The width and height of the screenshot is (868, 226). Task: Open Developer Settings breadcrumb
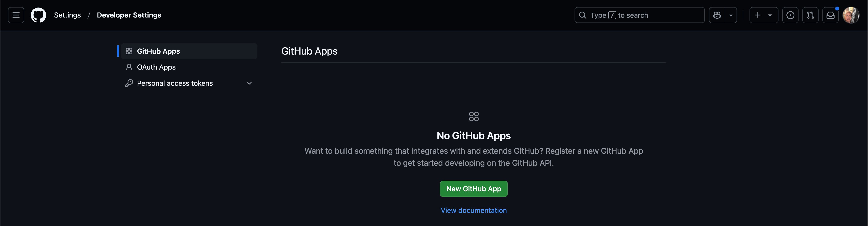tap(129, 15)
